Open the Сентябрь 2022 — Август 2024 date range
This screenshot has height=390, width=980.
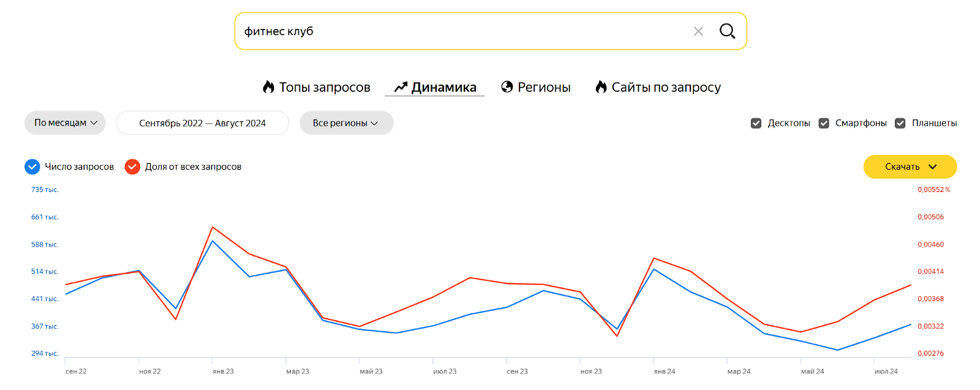pos(202,123)
